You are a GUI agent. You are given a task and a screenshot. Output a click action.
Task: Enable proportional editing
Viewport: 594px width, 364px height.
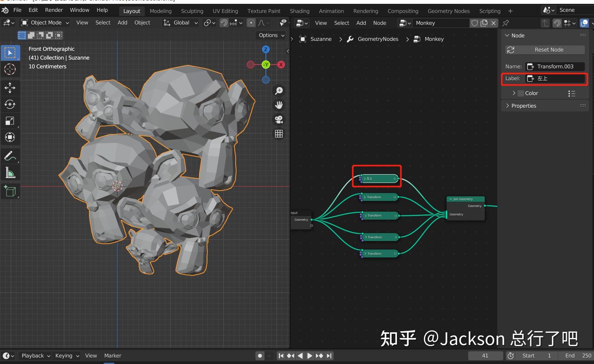pyautogui.click(x=251, y=23)
